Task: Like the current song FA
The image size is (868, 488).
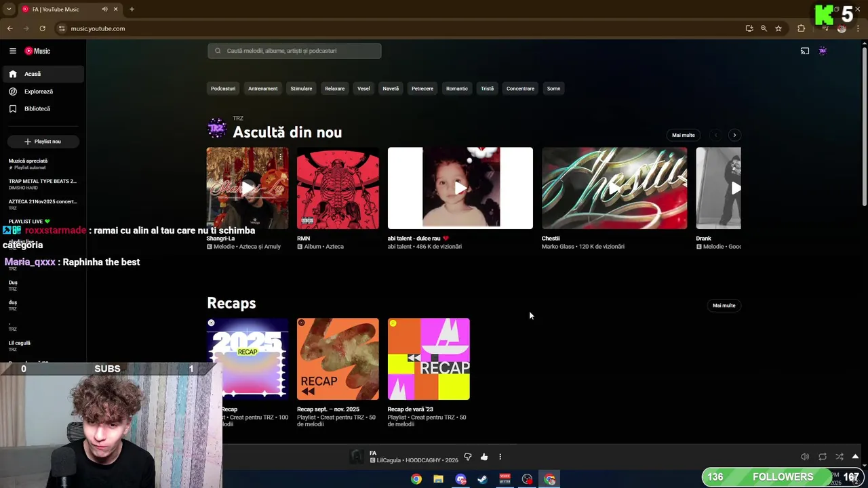Action: click(x=484, y=457)
